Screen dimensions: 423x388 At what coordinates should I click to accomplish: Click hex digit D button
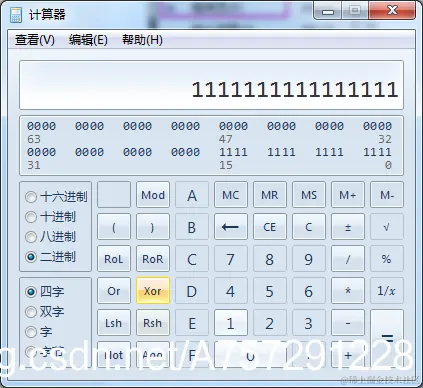[192, 291]
